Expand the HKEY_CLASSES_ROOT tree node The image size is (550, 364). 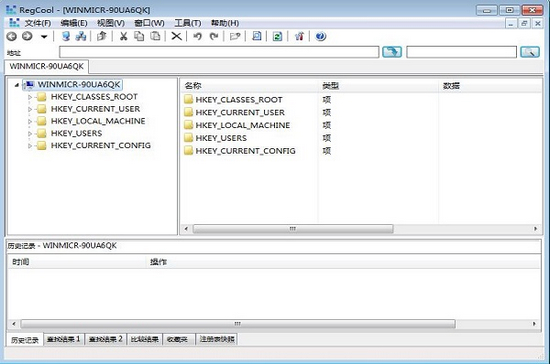click(30, 97)
